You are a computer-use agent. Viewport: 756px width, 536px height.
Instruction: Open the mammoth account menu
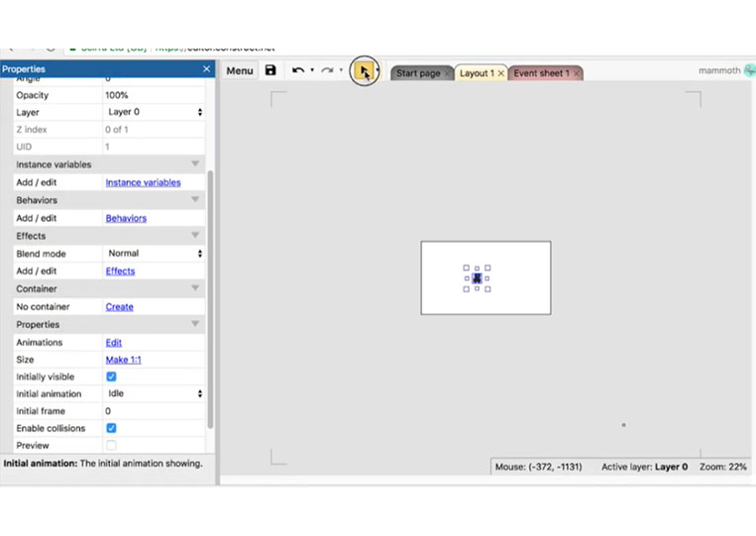click(x=719, y=70)
